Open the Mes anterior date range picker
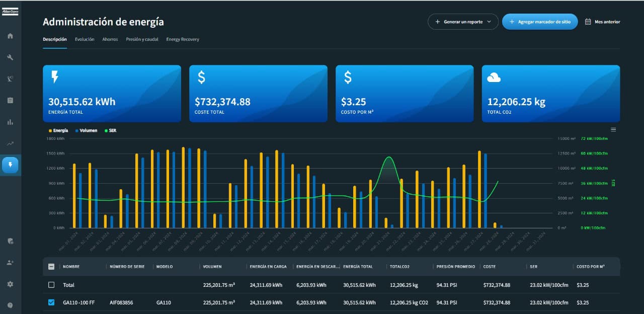This screenshot has width=644, height=314. tap(602, 22)
